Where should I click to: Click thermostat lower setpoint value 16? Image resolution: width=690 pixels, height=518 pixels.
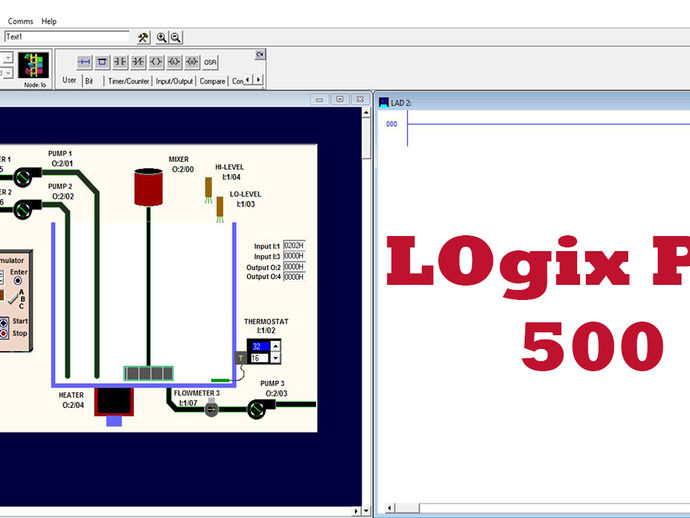(259, 358)
